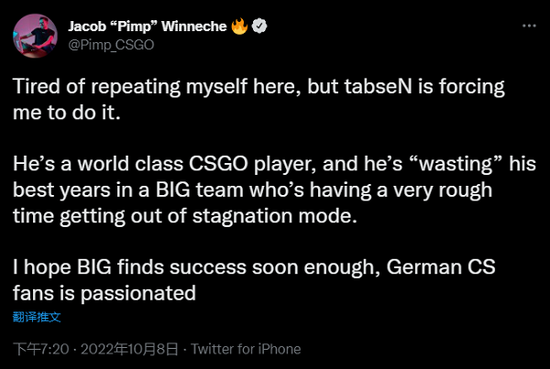Click "Tired of repeating myself" text
Viewport: 550px width, 369px height.
pyautogui.click(x=130, y=87)
